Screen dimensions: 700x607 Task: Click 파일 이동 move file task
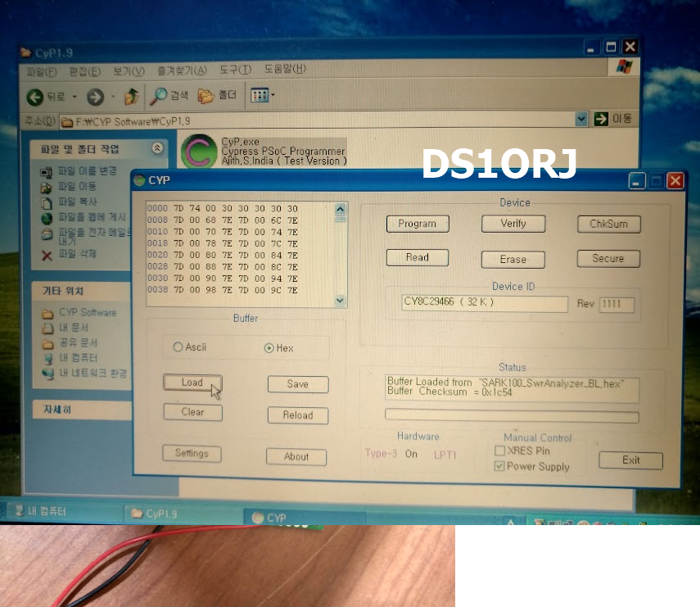click(x=77, y=186)
